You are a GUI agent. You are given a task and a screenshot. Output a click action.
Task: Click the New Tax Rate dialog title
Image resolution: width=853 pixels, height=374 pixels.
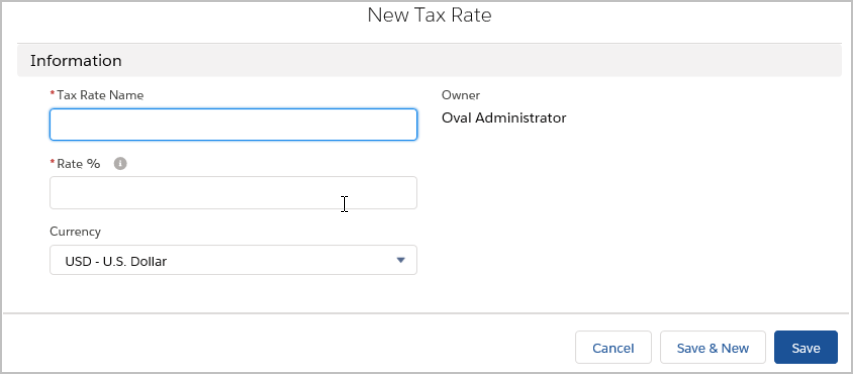point(429,15)
